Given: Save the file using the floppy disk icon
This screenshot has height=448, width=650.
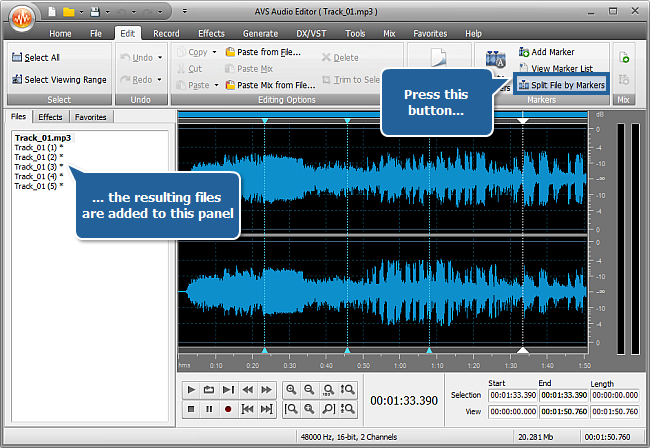Looking at the screenshot, I should tap(95, 12).
